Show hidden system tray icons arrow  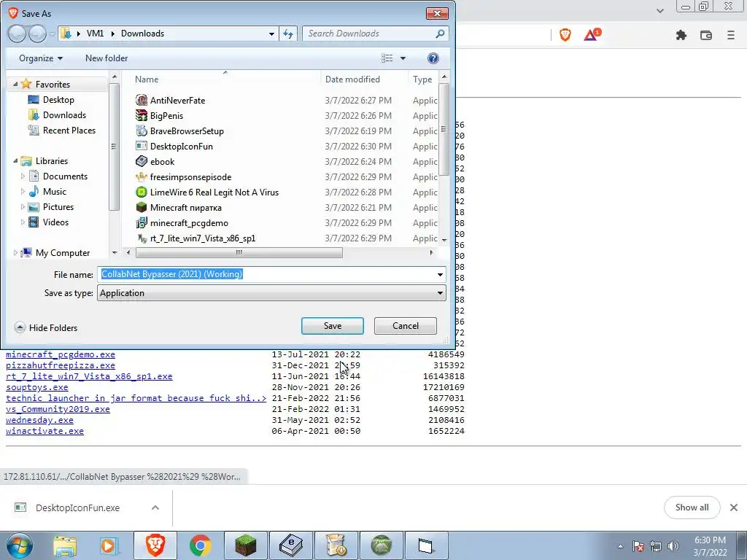pyautogui.click(x=620, y=546)
